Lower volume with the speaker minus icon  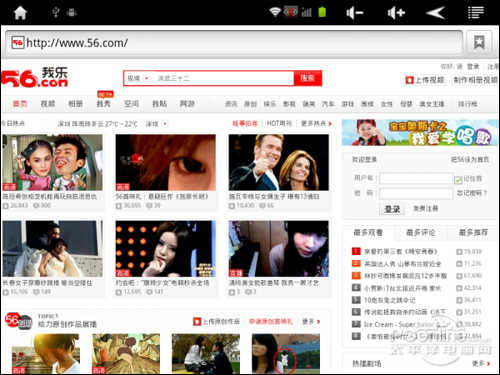pos(355,13)
